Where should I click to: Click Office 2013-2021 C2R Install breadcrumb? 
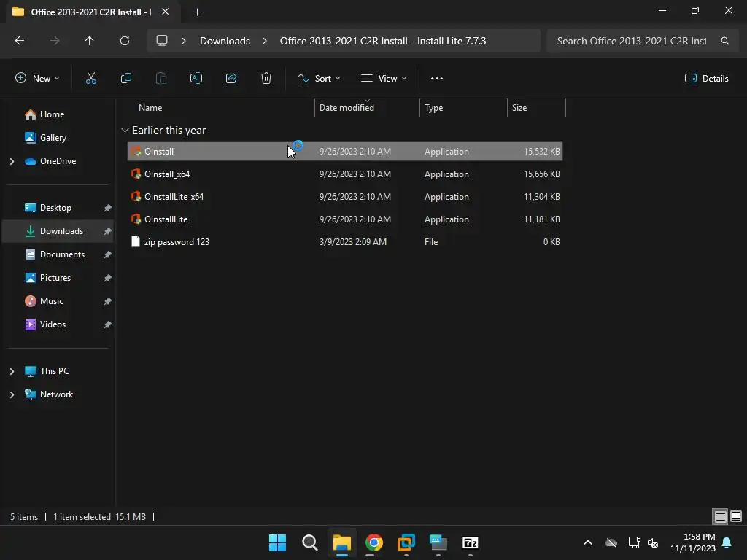coord(382,41)
